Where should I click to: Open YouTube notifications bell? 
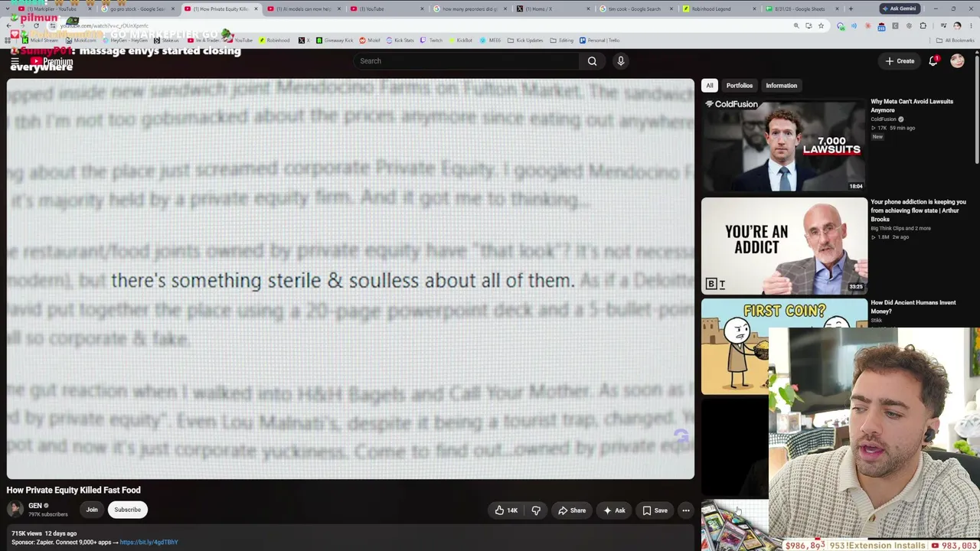[933, 61]
